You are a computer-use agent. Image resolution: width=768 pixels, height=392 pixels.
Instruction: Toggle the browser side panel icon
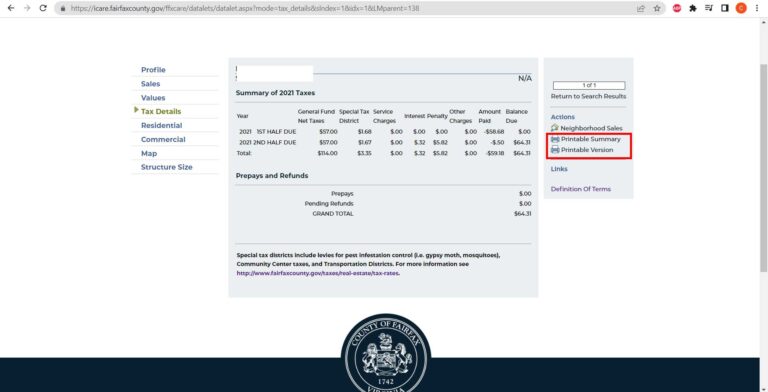point(725,8)
